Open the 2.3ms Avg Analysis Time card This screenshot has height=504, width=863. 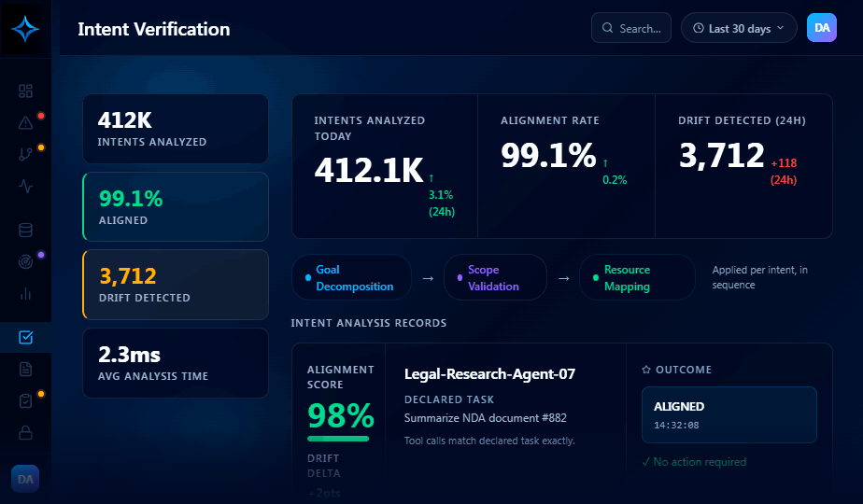[x=176, y=362]
